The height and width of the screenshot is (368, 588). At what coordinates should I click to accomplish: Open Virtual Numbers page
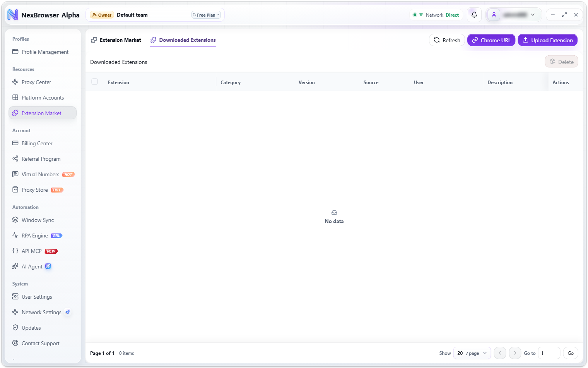coord(43,174)
